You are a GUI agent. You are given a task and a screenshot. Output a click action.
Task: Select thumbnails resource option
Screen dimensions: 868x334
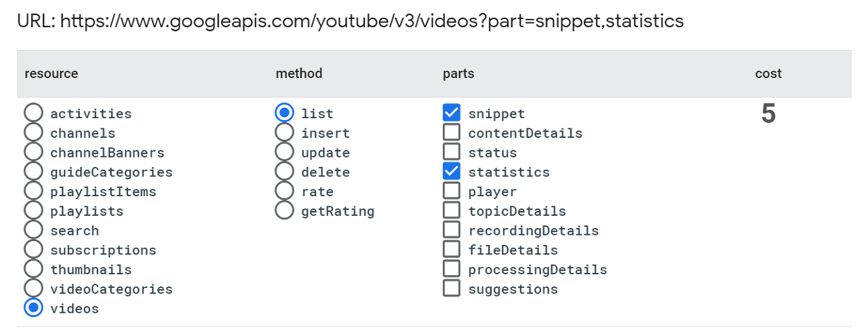coord(33,270)
